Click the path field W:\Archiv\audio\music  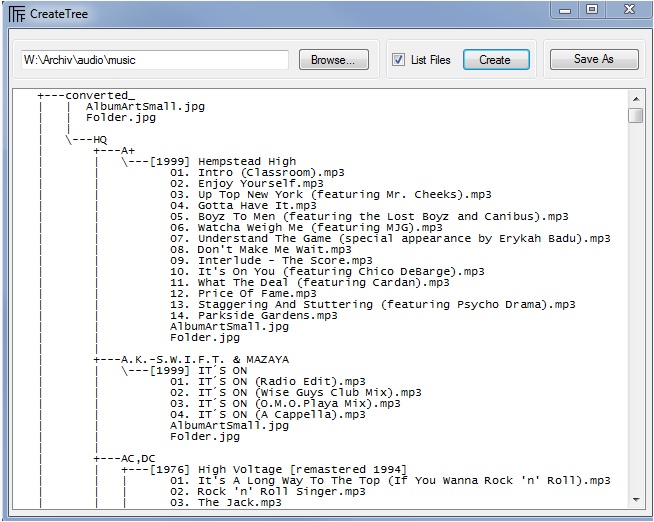tap(155, 60)
